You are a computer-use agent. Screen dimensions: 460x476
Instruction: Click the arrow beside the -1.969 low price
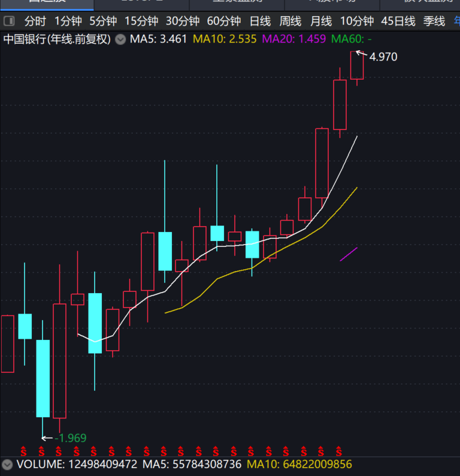point(47,438)
